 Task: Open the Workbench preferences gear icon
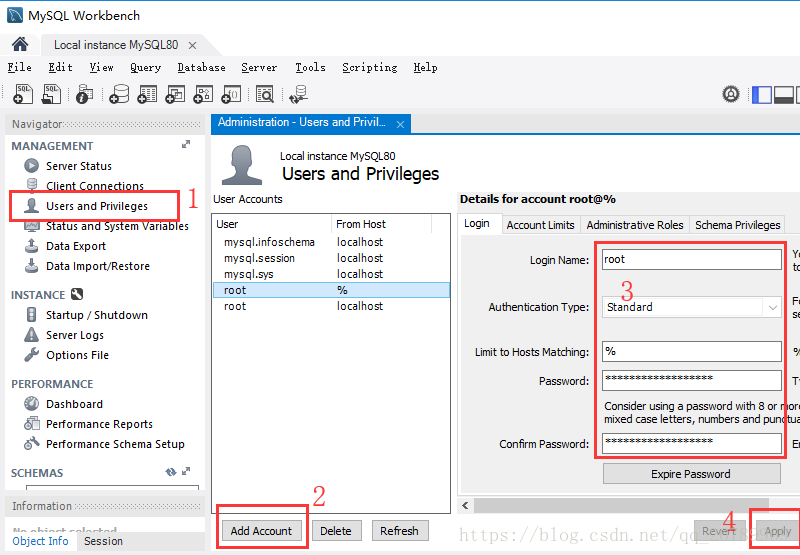[x=731, y=94]
